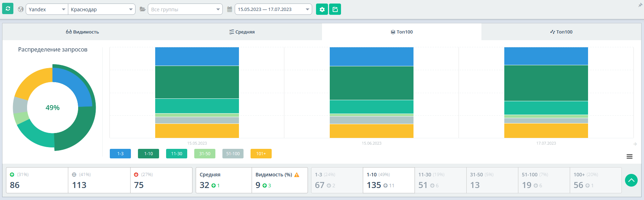The height and width of the screenshot is (200, 644).
Task: Click the warning icon beside Видимость (%)
Action: (x=297, y=175)
